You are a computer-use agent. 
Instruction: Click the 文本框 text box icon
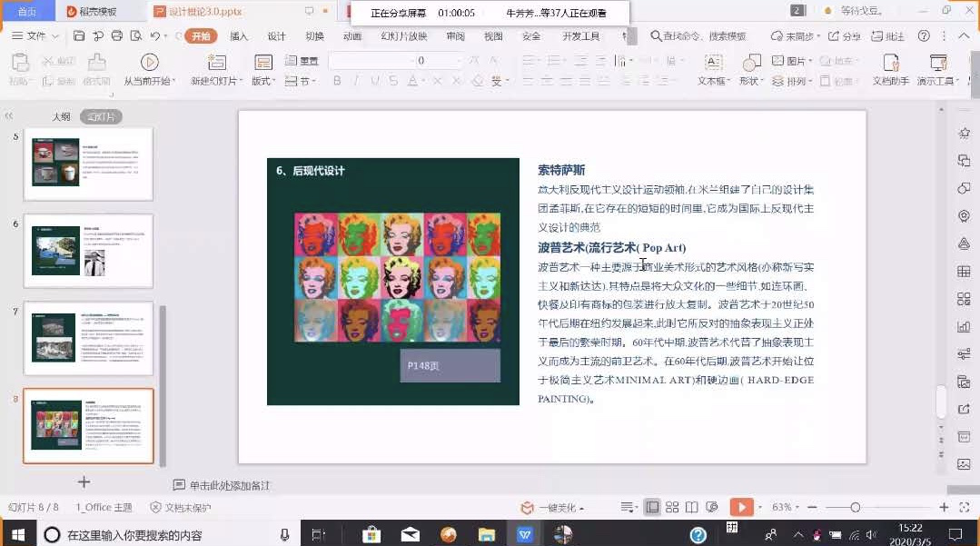(712, 63)
